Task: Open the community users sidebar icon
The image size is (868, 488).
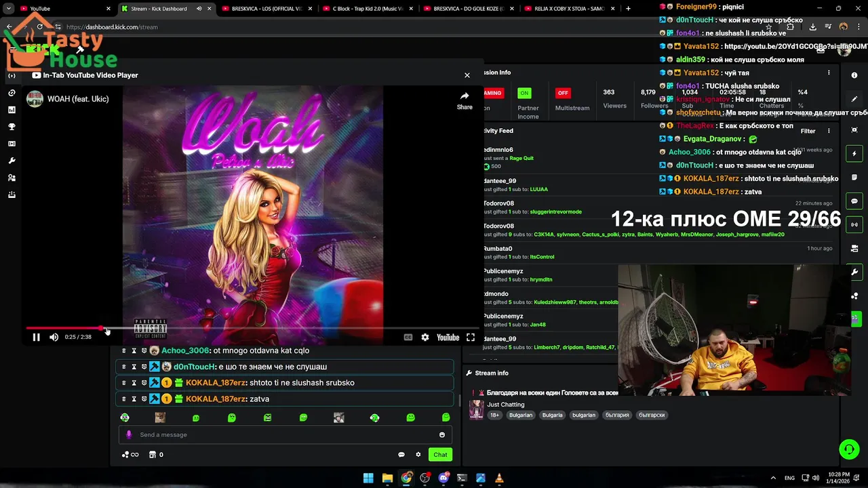Action: (12, 178)
